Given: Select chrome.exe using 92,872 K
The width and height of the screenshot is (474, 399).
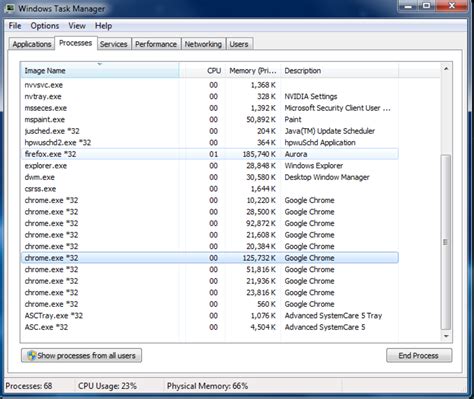Looking at the screenshot, I should pos(210,223).
